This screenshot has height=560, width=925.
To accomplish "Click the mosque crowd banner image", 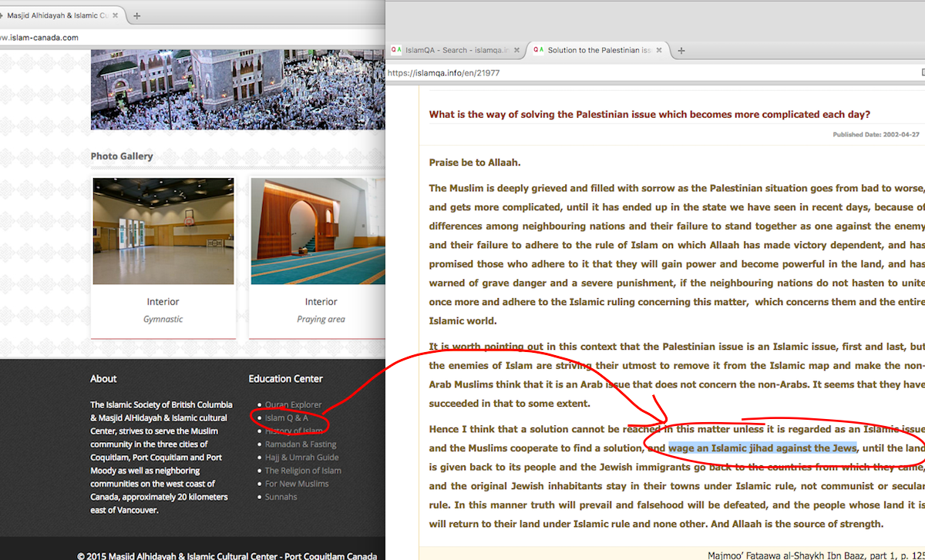I will pos(237,89).
